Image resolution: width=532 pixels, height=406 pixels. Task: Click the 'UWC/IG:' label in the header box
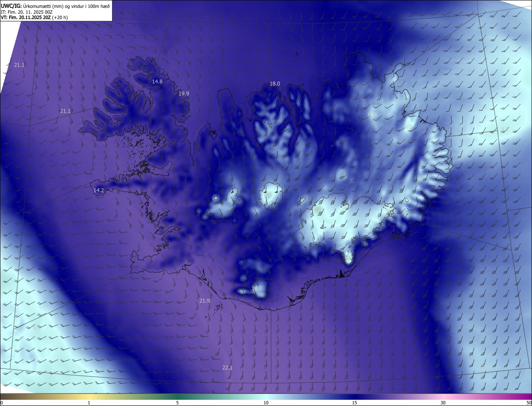click(11, 6)
